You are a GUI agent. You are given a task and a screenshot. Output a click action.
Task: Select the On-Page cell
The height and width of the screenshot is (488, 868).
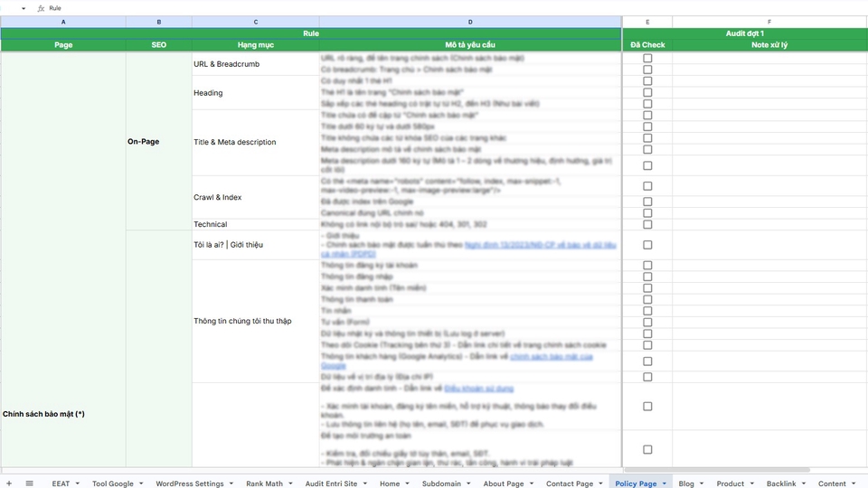point(159,141)
